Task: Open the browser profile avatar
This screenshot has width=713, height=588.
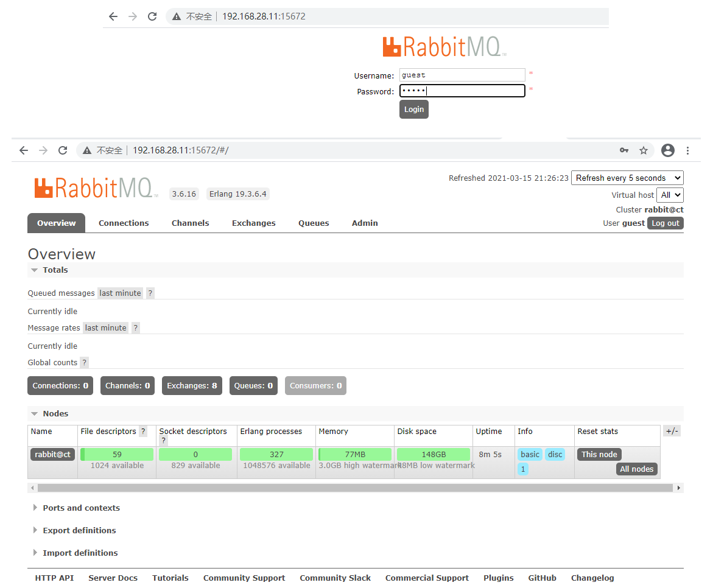Action: [667, 150]
